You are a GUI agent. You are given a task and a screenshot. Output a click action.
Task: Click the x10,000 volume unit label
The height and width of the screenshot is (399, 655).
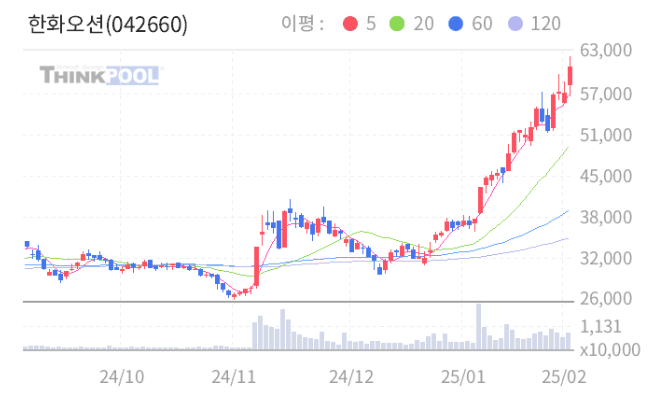pos(610,350)
